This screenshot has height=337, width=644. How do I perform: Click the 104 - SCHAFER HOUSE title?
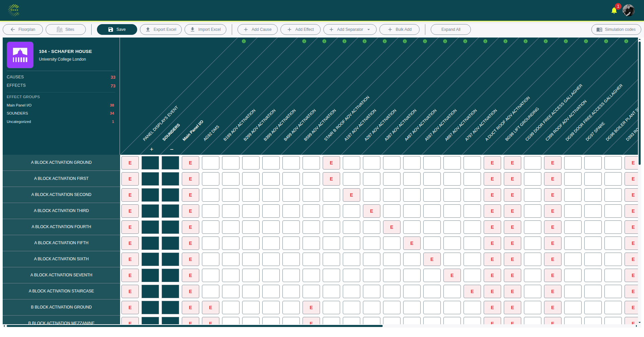click(65, 51)
